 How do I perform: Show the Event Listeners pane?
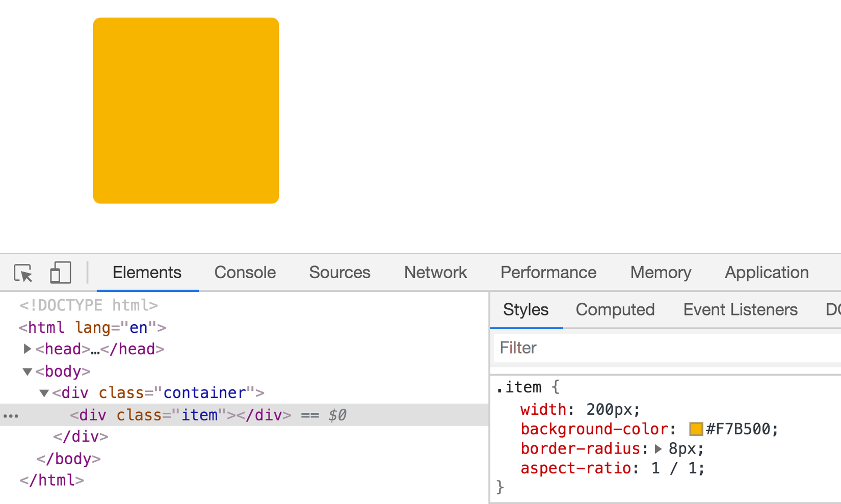click(740, 310)
